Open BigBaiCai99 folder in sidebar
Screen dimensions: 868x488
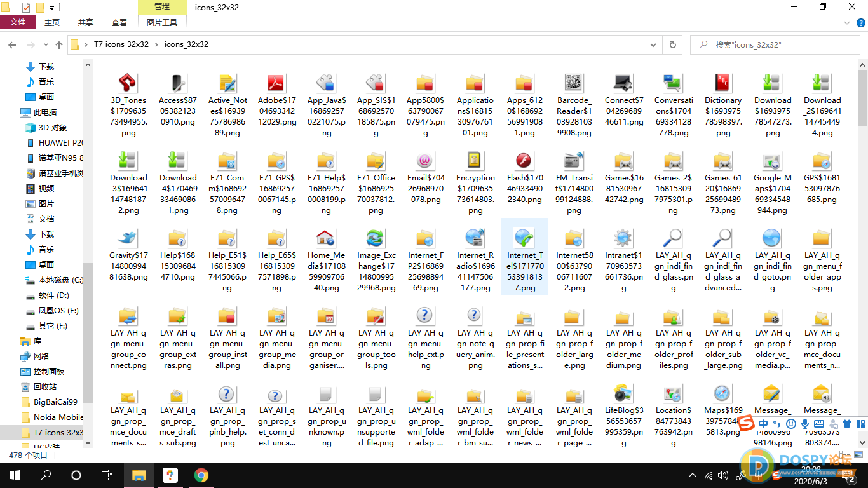coord(49,402)
